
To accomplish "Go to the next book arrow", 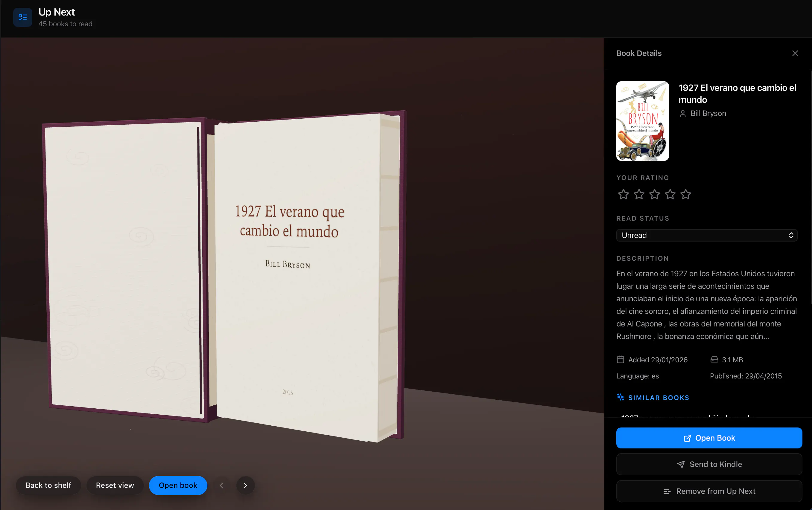I will [245, 485].
